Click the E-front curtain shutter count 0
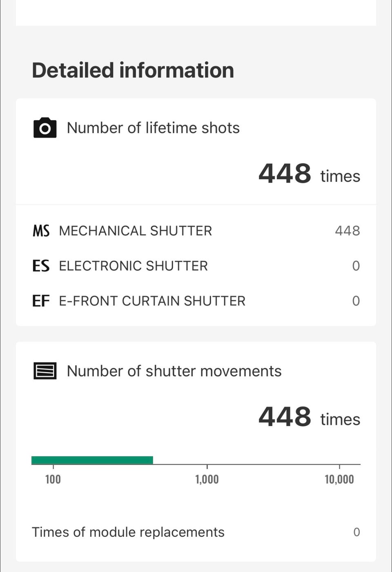This screenshot has height=572, width=392. pyautogui.click(x=356, y=301)
